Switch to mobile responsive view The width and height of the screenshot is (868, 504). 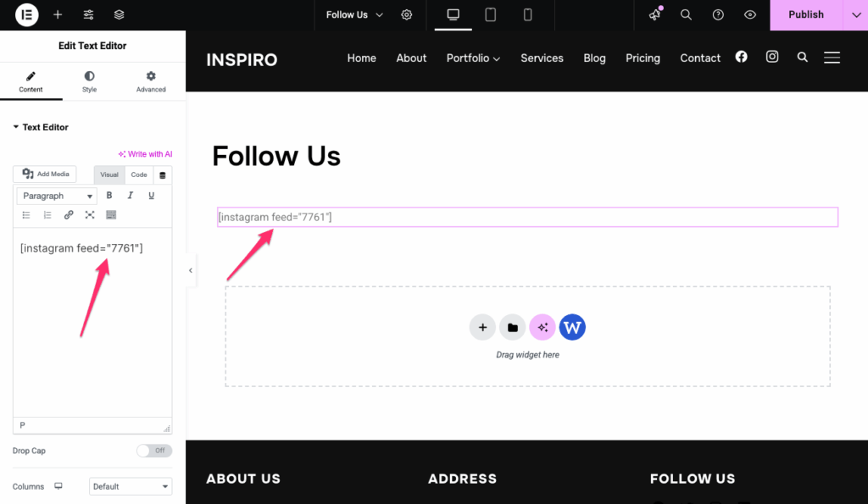[x=527, y=15]
